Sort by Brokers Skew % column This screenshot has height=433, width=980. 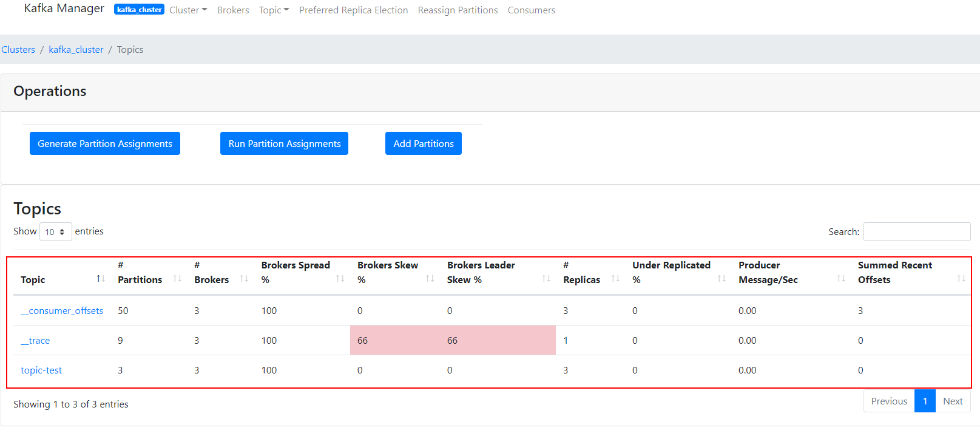pos(430,279)
